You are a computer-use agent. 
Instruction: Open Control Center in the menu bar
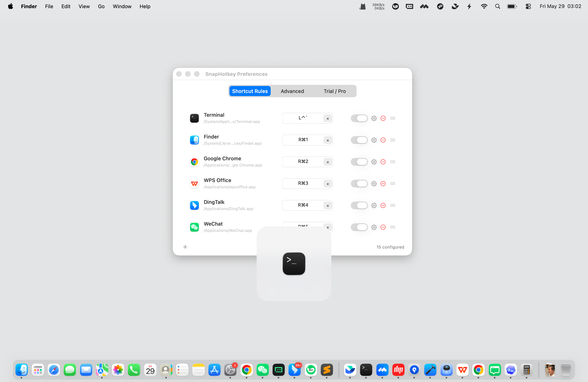pyautogui.click(x=528, y=6)
